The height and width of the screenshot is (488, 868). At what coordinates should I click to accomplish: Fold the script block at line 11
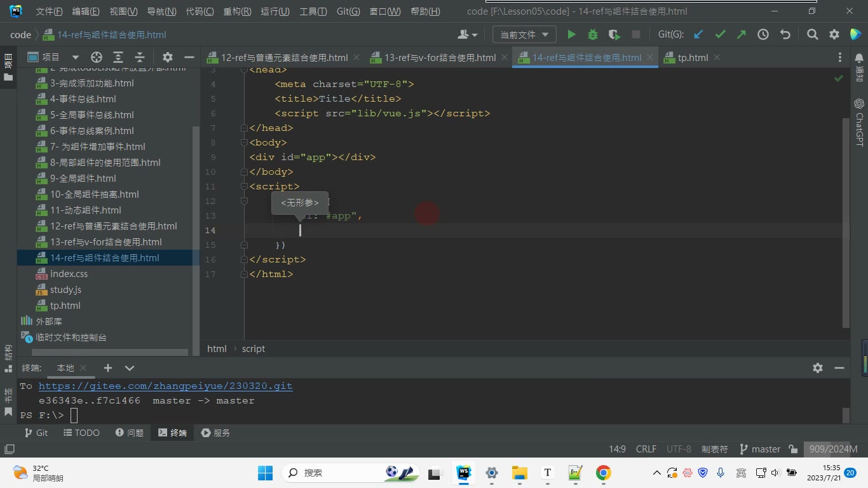click(244, 187)
